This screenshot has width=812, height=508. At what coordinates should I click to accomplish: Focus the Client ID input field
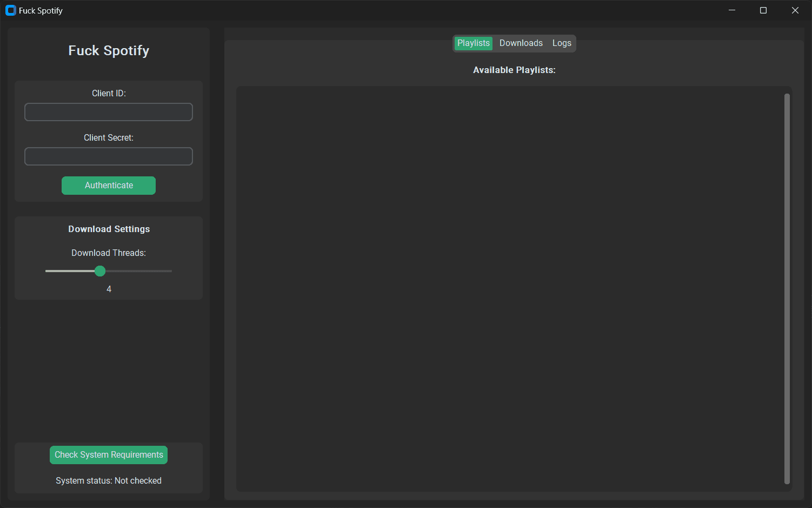[x=109, y=112]
